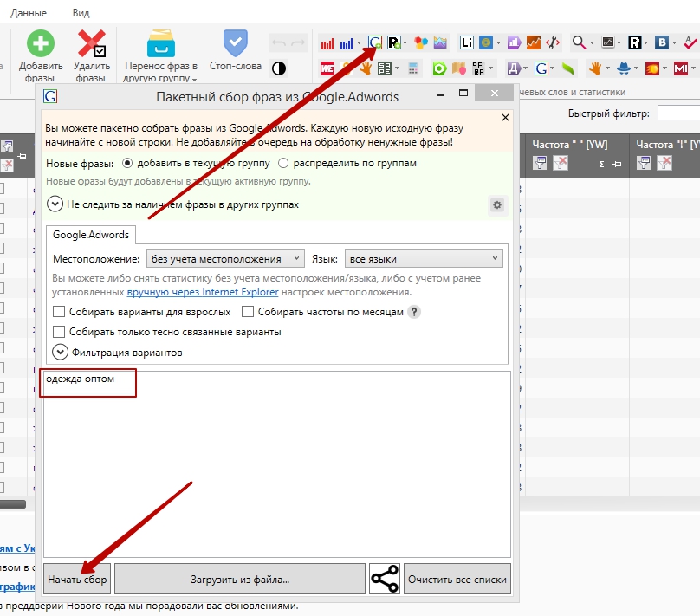Click 'Добавить фразы' toolbar button

pyautogui.click(x=40, y=56)
